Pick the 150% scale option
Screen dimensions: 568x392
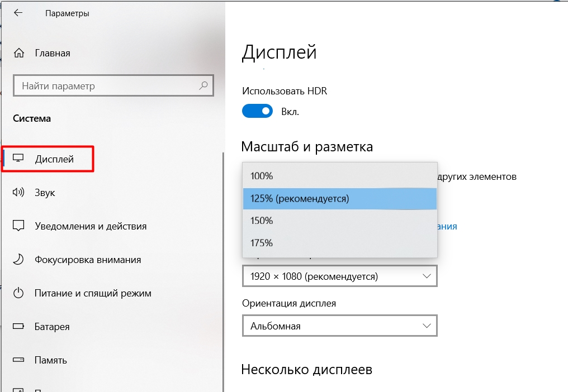coord(339,221)
